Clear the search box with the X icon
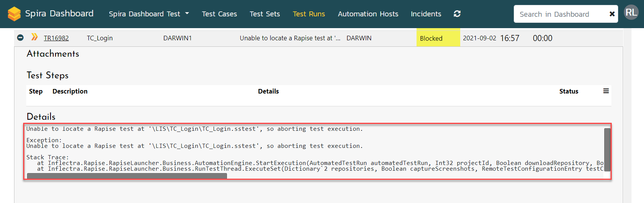644x203 pixels. [x=612, y=14]
